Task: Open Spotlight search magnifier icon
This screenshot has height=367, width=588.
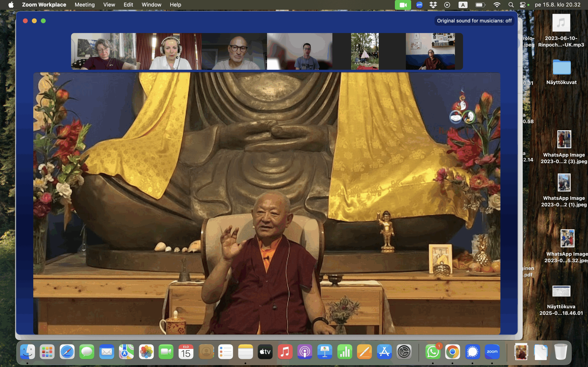Action: [x=511, y=5]
